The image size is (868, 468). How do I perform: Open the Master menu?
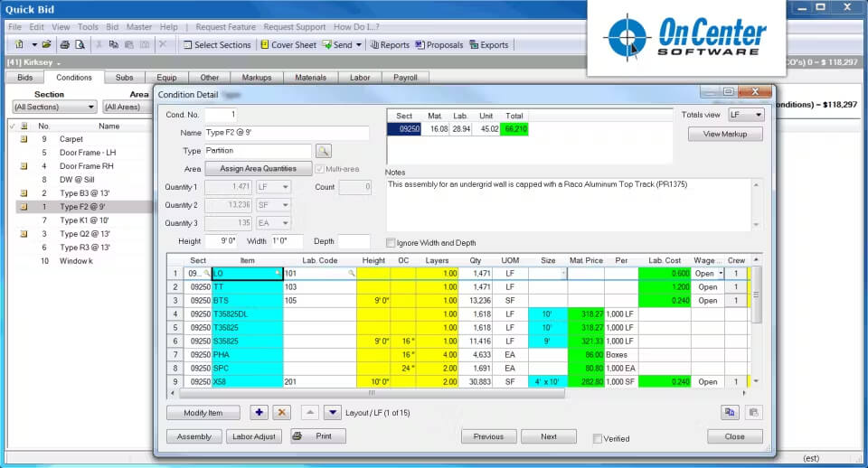(x=139, y=26)
